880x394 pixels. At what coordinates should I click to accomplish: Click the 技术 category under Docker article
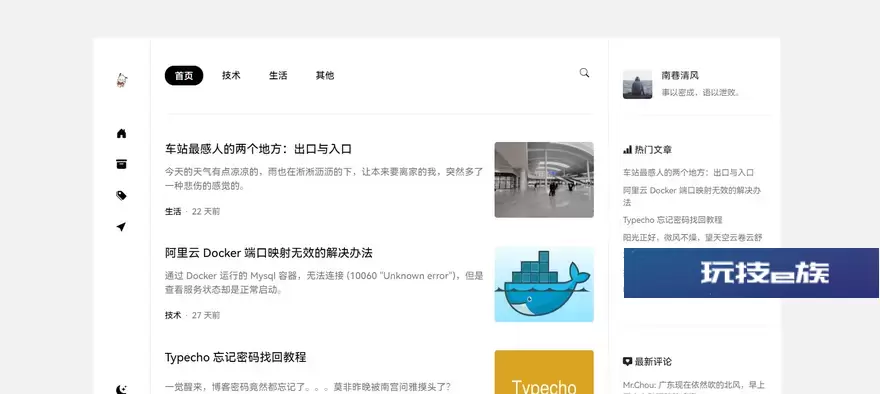(173, 315)
